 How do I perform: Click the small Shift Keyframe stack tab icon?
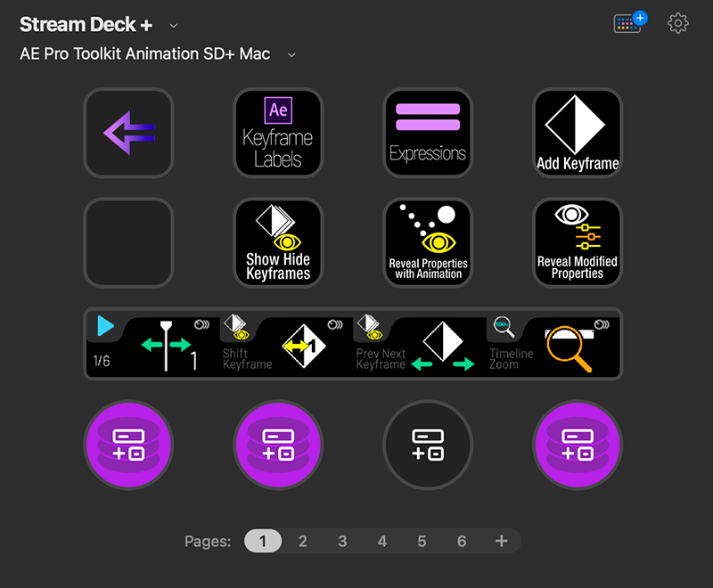pyautogui.click(x=236, y=327)
